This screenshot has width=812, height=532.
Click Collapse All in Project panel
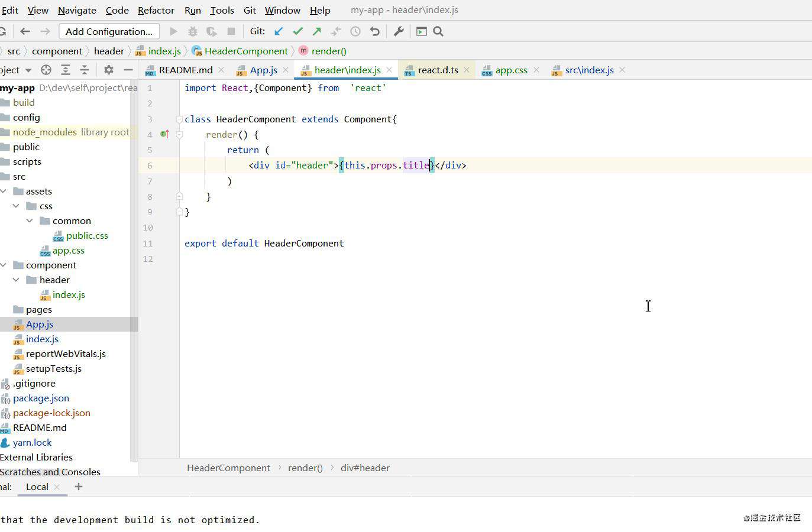pos(85,70)
